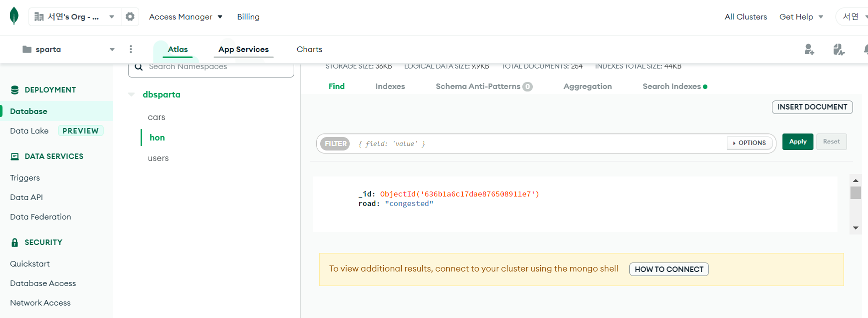
Task: Open the organization selector dropdown arrow
Action: tap(112, 16)
